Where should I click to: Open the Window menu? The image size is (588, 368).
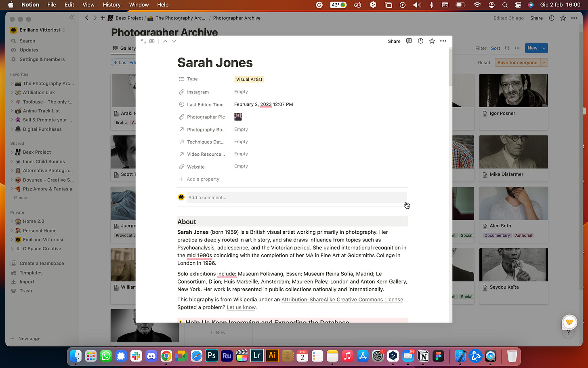[139, 5]
